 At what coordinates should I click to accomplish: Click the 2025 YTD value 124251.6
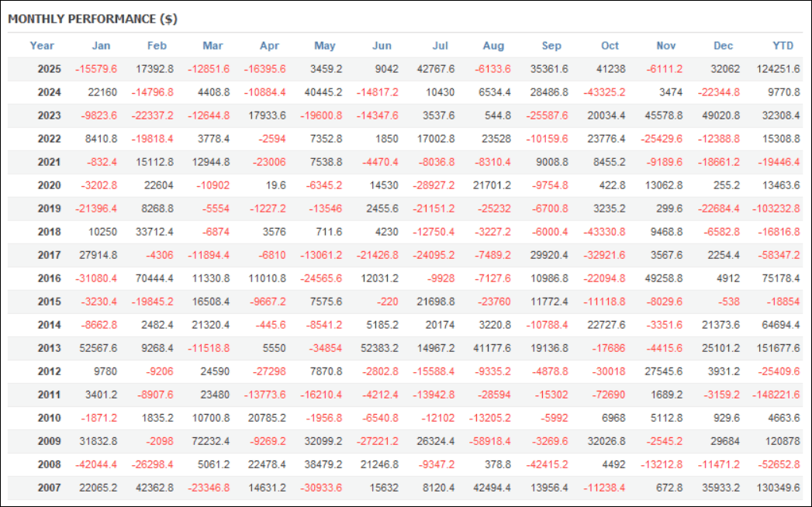[778, 69]
